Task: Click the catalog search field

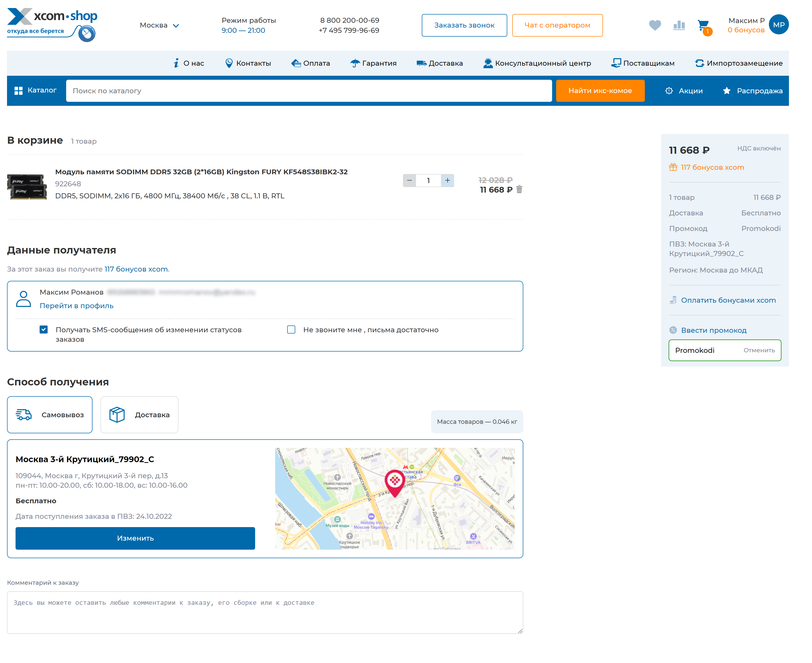Action: [309, 91]
